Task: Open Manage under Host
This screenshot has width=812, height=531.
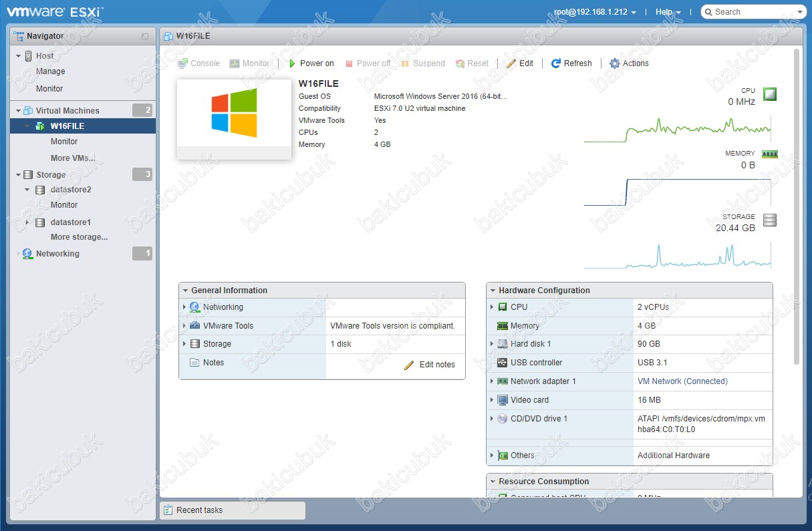Action: (51, 71)
